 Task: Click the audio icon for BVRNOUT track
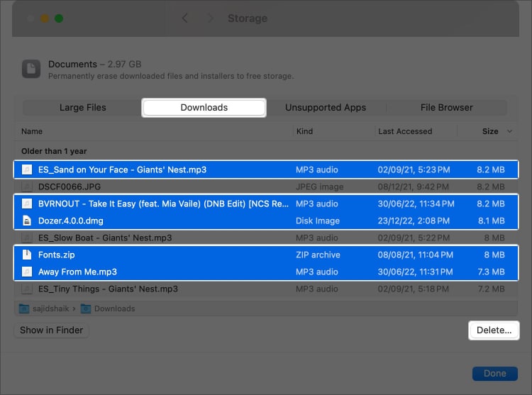click(27, 204)
